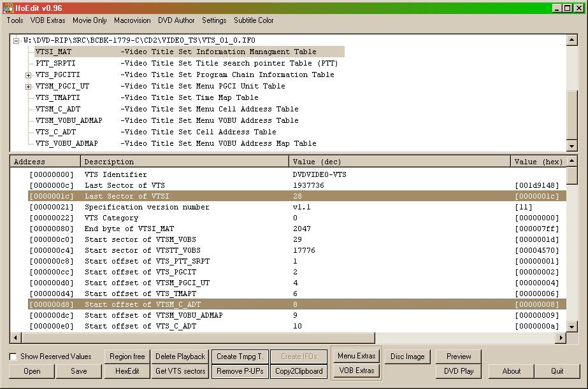
Task: Select the VTS_TMAPTI tree item
Action: coord(147,98)
